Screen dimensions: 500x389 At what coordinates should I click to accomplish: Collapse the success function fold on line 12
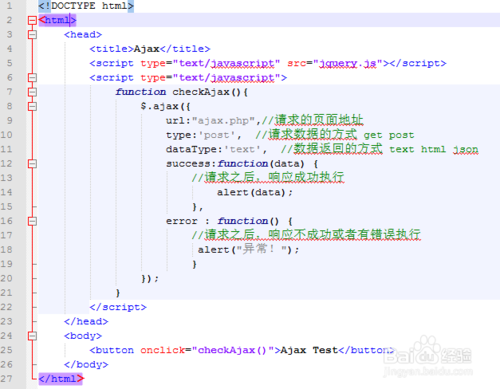32,164
